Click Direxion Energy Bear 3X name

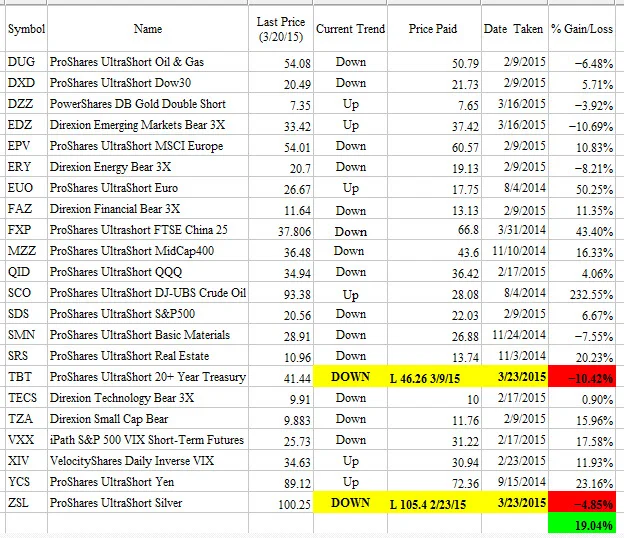148,167
